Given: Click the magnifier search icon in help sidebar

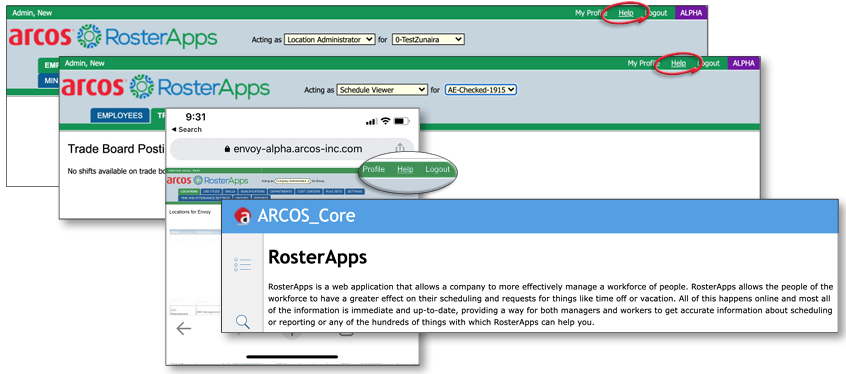Looking at the screenshot, I should (243, 322).
